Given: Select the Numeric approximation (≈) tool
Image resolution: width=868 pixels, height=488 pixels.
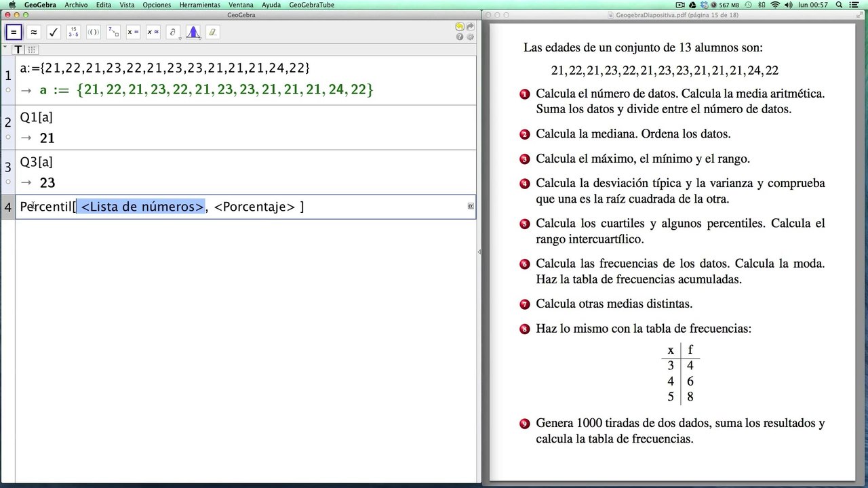Looking at the screenshot, I should 33,32.
